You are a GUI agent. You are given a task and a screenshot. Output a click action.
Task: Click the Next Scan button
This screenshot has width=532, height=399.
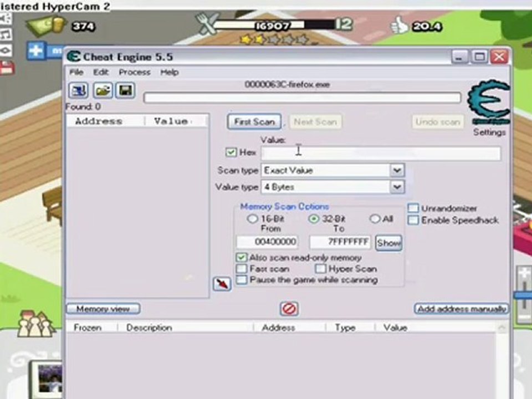tap(315, 122)
